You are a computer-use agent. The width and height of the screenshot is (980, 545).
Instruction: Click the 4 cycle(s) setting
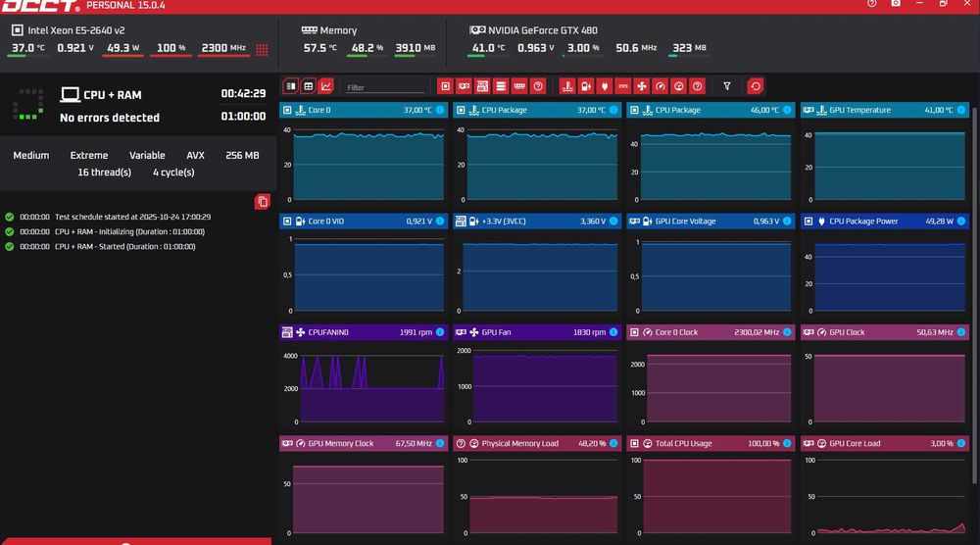(173, 173)
